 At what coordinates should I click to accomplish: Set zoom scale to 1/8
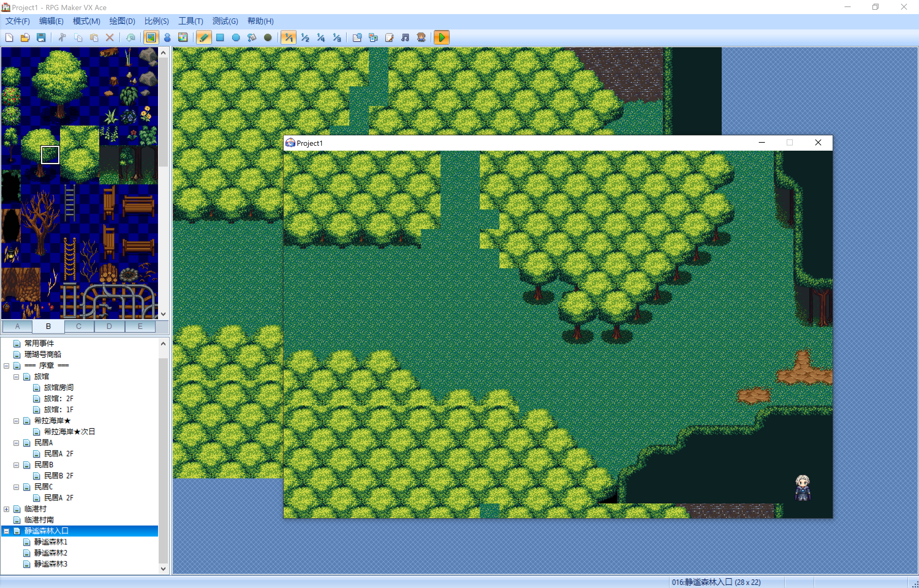(337, 37)
